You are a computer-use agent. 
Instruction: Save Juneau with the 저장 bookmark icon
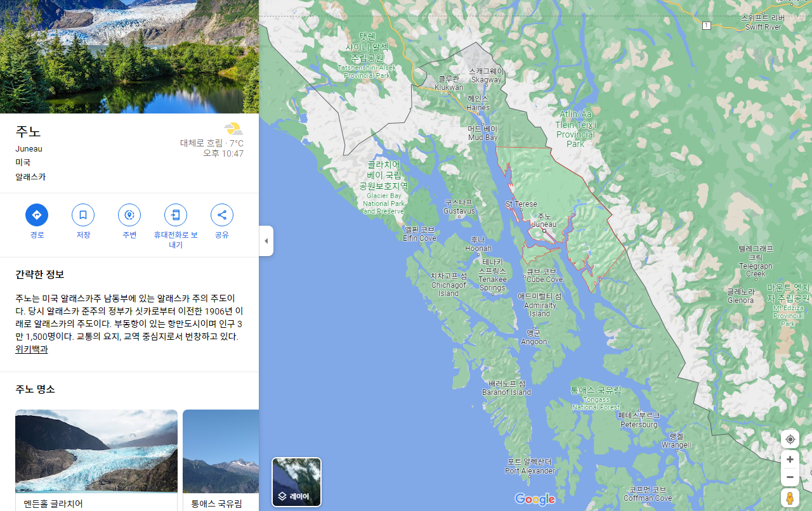click(x=83, y=215)
